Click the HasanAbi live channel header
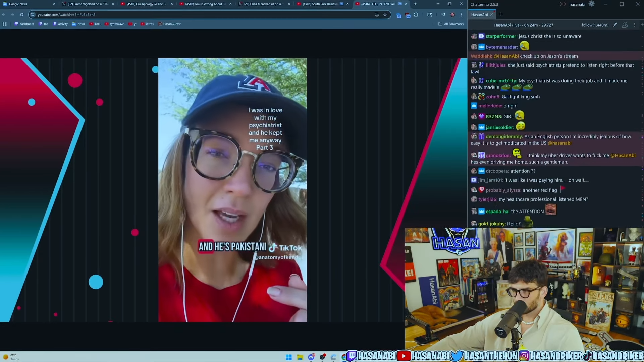644x362 pixels. (x=524, y=25)
